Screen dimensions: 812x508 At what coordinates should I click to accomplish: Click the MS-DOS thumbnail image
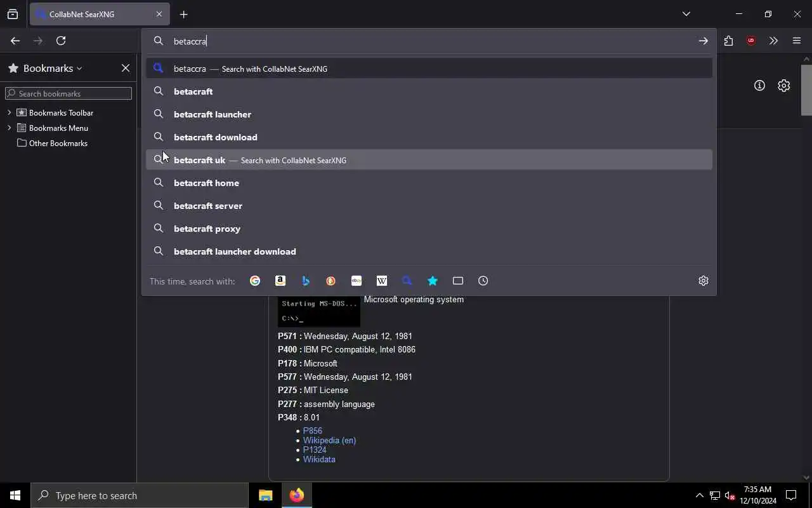pos(319,311)
